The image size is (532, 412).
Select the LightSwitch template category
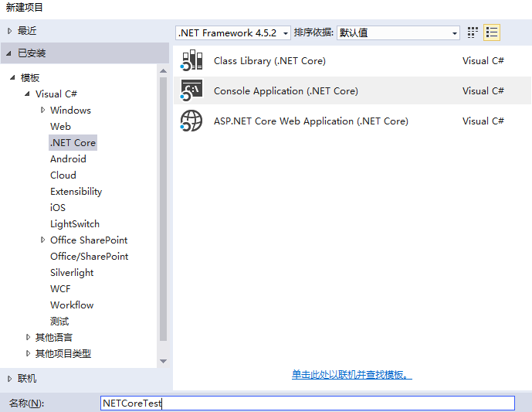tap(75, 224)
